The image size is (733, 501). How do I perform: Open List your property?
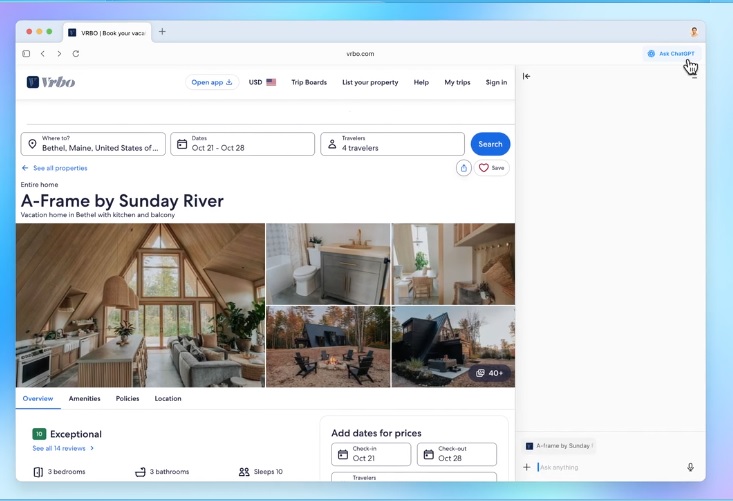(370, 82)
